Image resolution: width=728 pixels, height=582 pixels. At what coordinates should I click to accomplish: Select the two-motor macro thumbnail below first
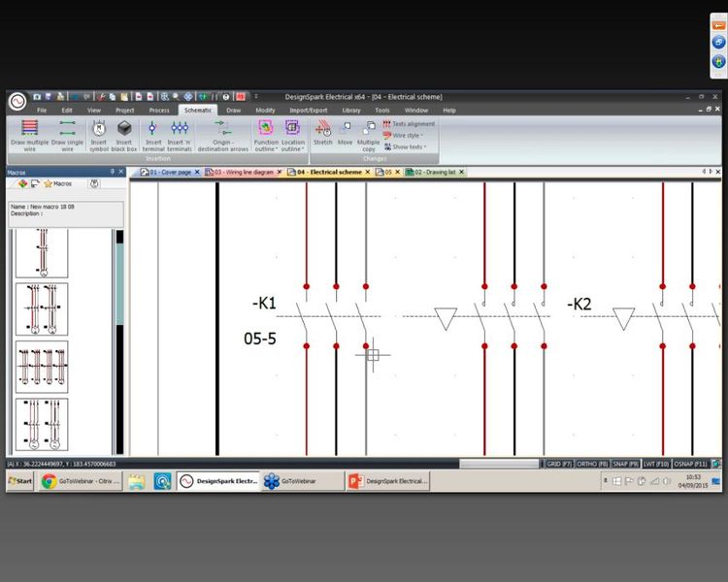click(x=42, y=309)
